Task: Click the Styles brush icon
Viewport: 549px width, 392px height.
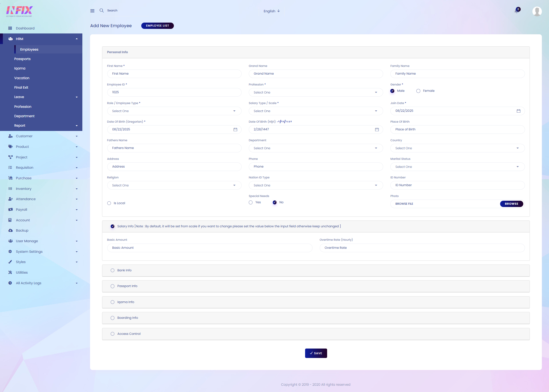Action: click(x=10, y=262)
